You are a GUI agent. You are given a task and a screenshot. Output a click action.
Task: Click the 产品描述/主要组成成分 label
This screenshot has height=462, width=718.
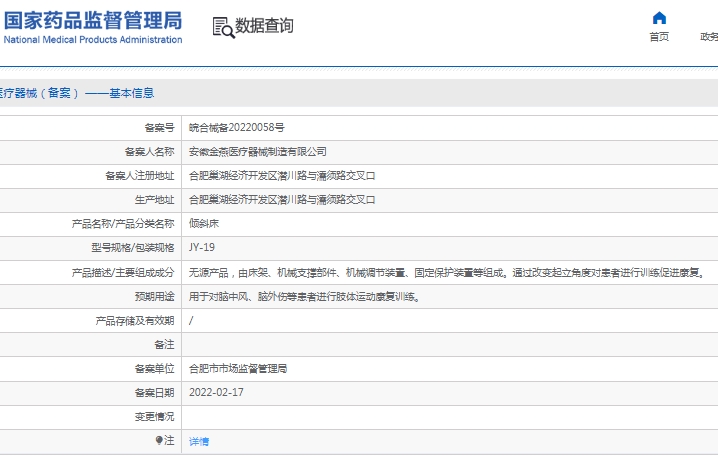(123, 273)
